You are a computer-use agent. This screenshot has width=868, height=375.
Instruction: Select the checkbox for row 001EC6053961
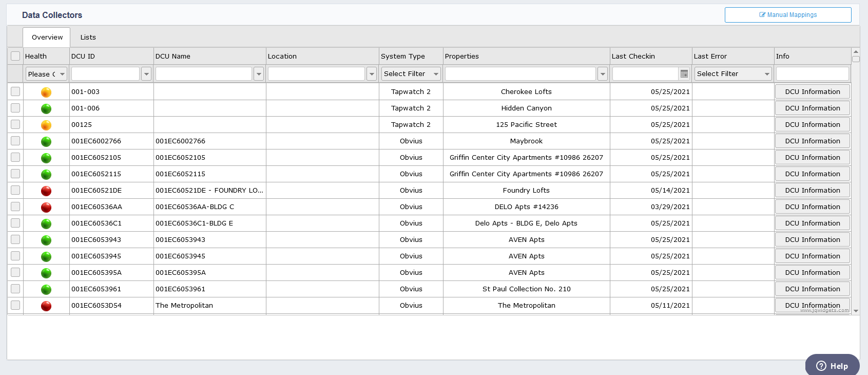tap(15, 289)
